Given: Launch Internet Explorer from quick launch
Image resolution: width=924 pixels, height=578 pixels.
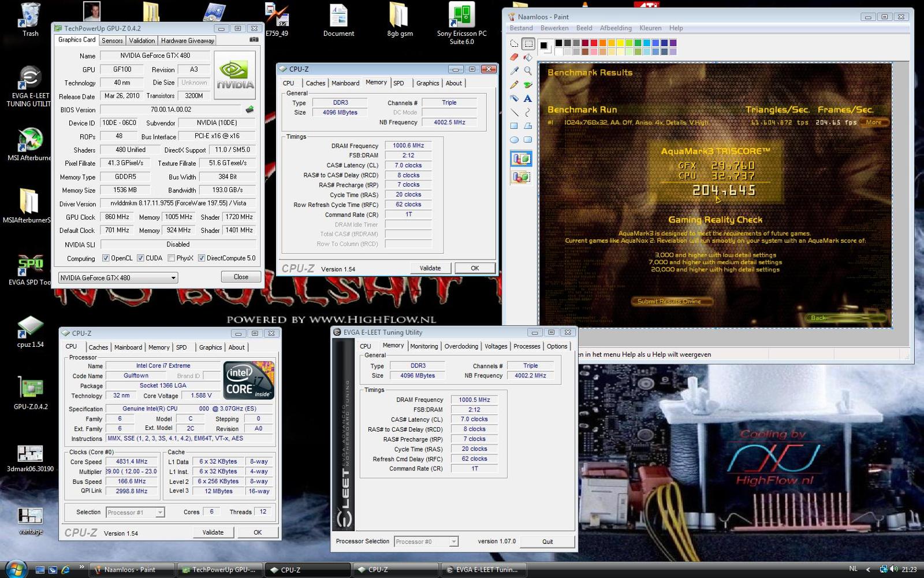Looking at the screenshot, I should (x=65, y=569).
